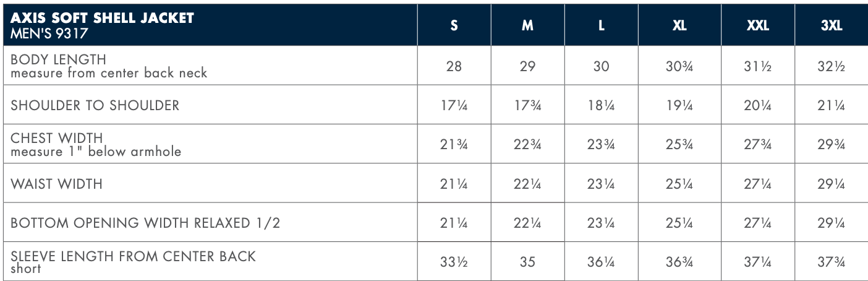Select the XL size column header
Image resolution: width=868 pixels, height=281 pixels.
(x=679, y=27)
